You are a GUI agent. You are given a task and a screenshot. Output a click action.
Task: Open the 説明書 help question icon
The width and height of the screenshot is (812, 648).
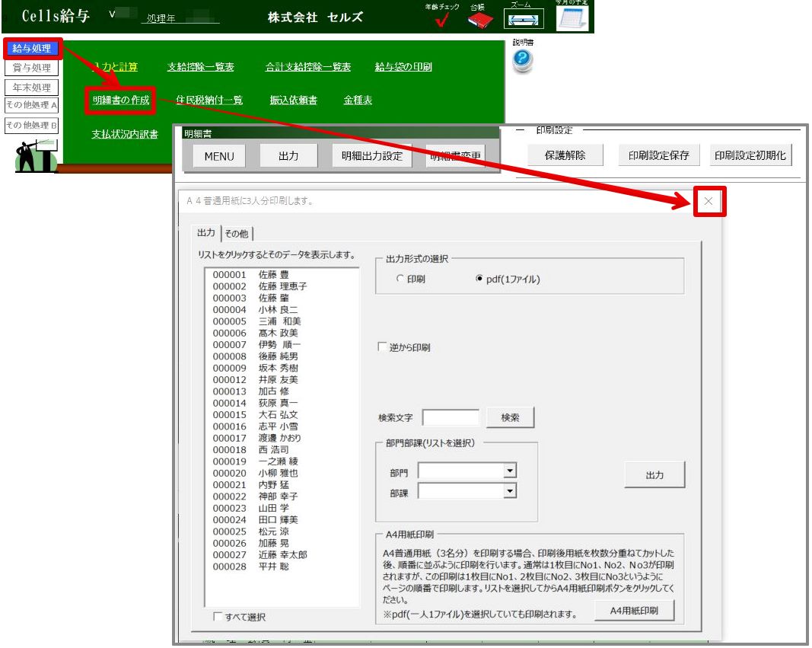pos(522,62)
